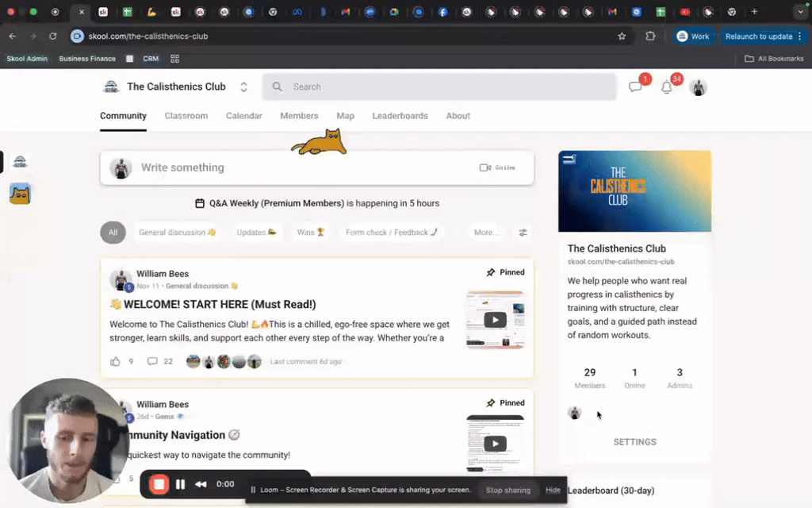The width and height of the screenshot is (812, 508).
Task: Bookmark this page with the star
Action: tap(622, 37)
